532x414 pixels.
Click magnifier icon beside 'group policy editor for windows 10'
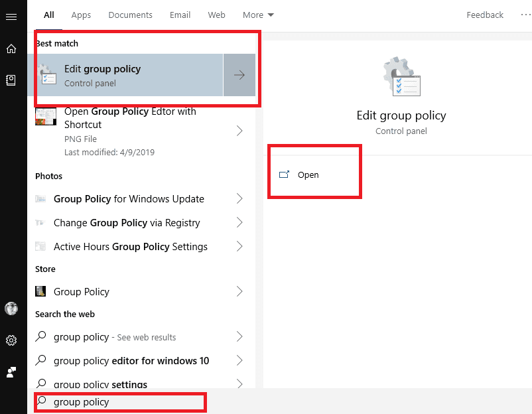[40, 360]
